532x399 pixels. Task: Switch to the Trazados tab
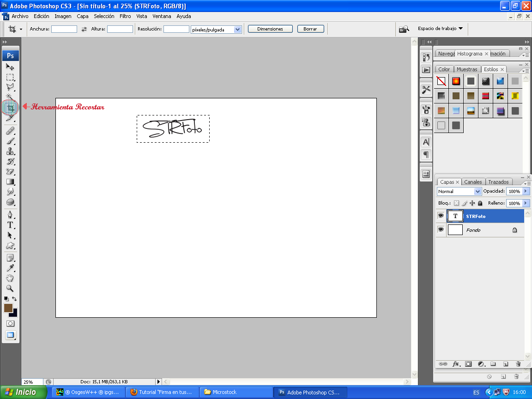[x=498, y=182]
